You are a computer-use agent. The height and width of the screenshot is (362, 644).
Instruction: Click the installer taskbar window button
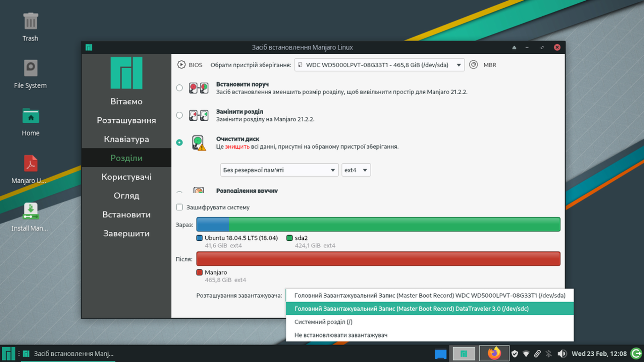point(68,354)
